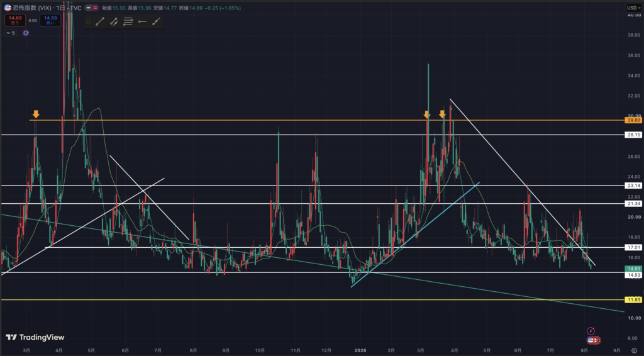
Task: Click the 1日 interval label in the legend
Action: click(60, 8)
